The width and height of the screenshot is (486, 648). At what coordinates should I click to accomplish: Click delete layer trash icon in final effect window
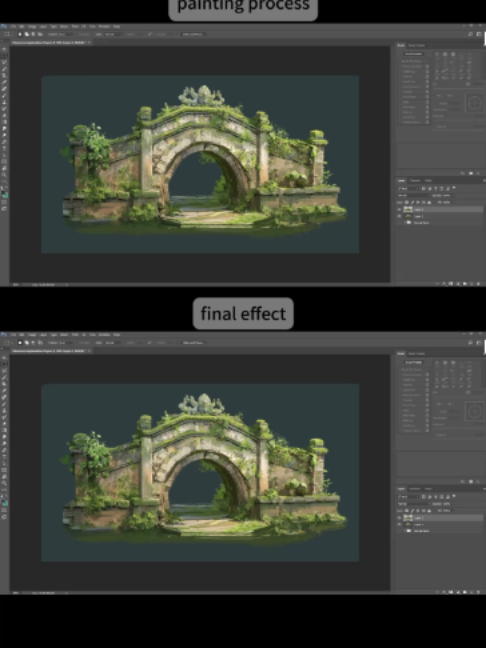479,592
